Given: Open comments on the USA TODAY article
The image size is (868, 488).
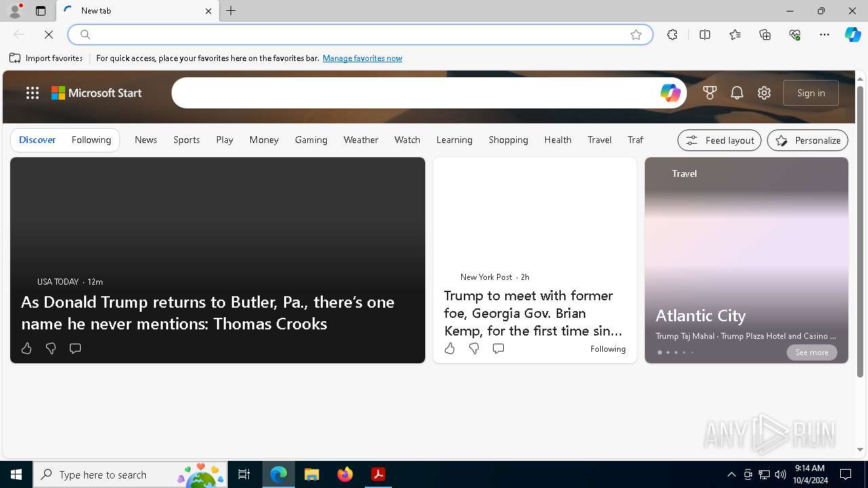Looking at the screenshot, I should (x=75, y=348).
